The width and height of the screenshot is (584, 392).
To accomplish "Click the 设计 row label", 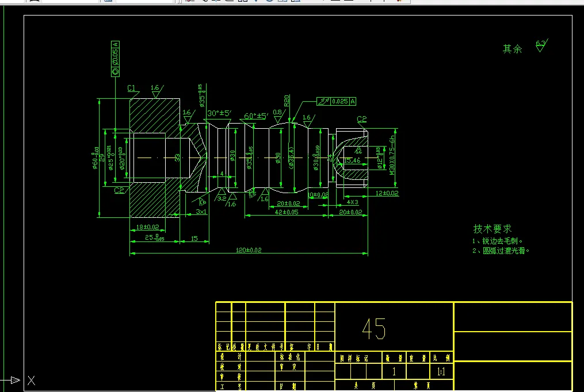I will tap(231, 356).
